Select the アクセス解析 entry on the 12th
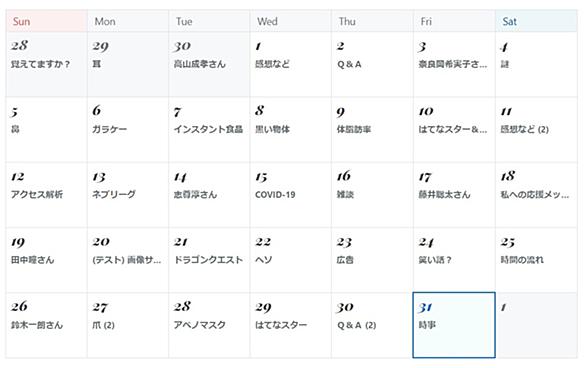Viewport: 586px width, 368px height. tap(37, 195)
